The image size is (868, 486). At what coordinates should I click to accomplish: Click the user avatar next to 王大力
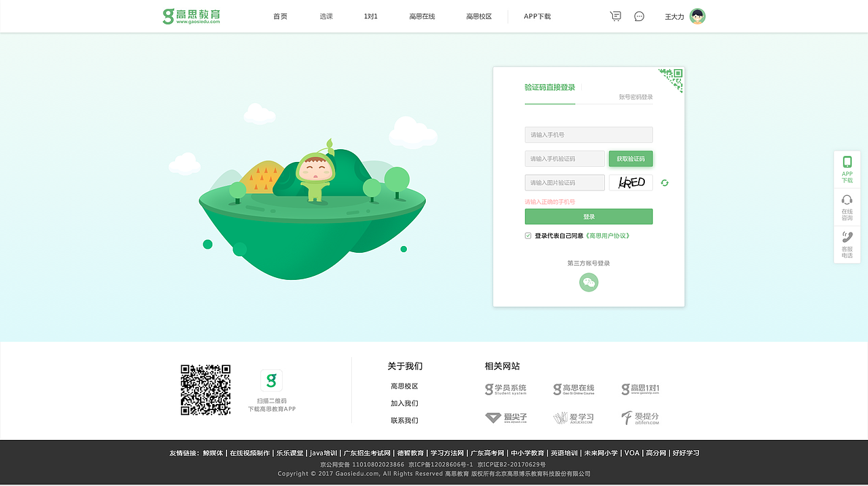pyautogui.click(x=697, y=16)
